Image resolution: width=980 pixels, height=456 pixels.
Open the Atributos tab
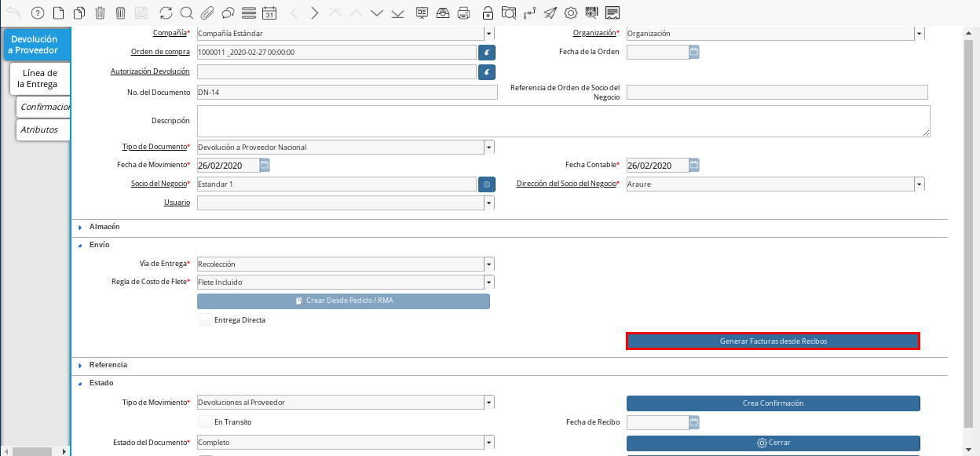(39, 130)
